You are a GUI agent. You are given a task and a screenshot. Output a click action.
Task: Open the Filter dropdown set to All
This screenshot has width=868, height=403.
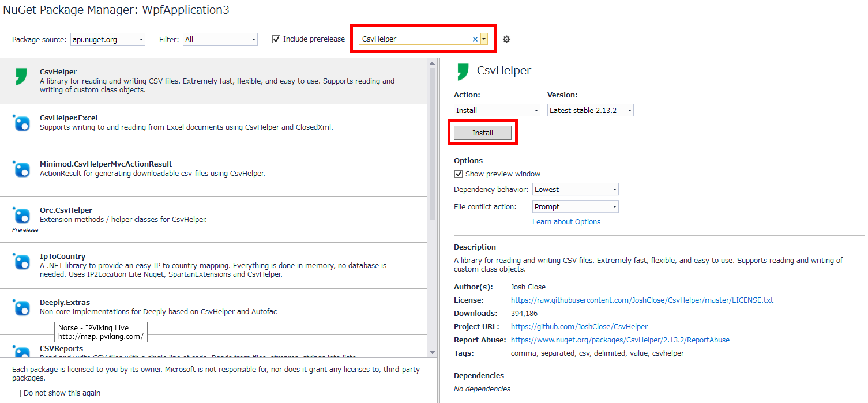point(220,40)
